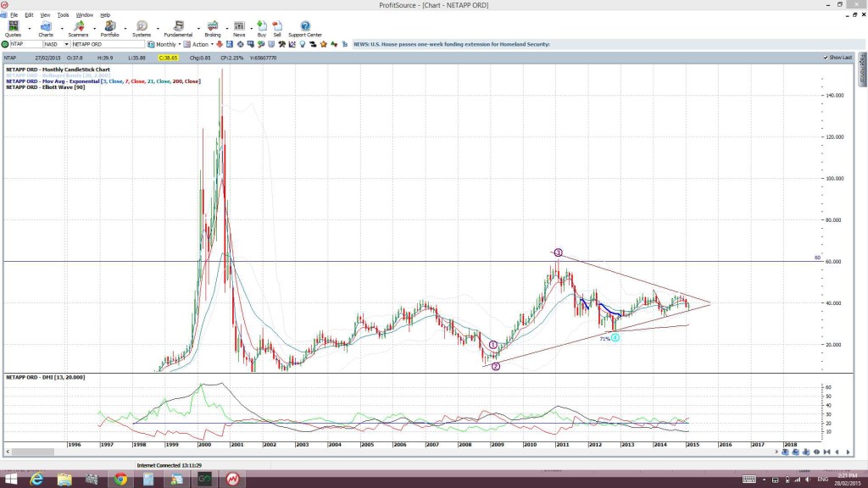Open the File menu
This screenshot has width=868, height=488.
tap(14, 15)
